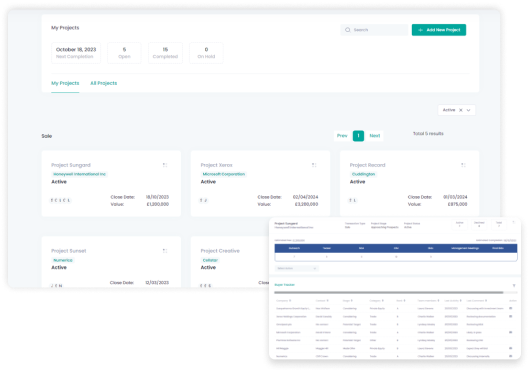The width and height of the screenshot is (529, 372).
Task: Click the 02/04/2024 close date on Xerox card
Action: (x=305, y=197)
